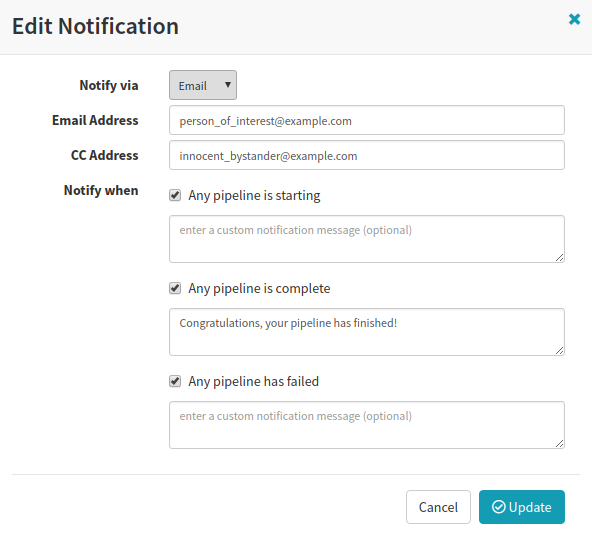The height and width of the screenshot is (535, 592).
Task: Click the checkmark icon on Update button
Action: 498,507
